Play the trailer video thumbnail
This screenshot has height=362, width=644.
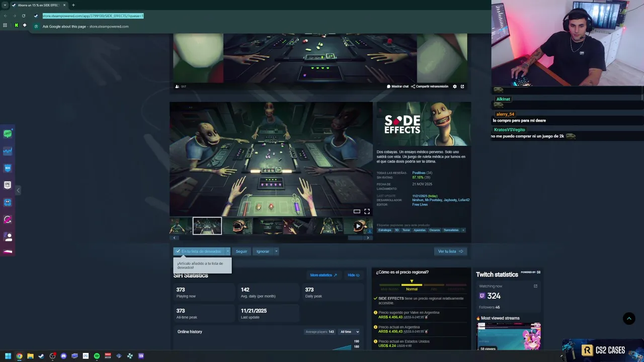pos(358,226)
